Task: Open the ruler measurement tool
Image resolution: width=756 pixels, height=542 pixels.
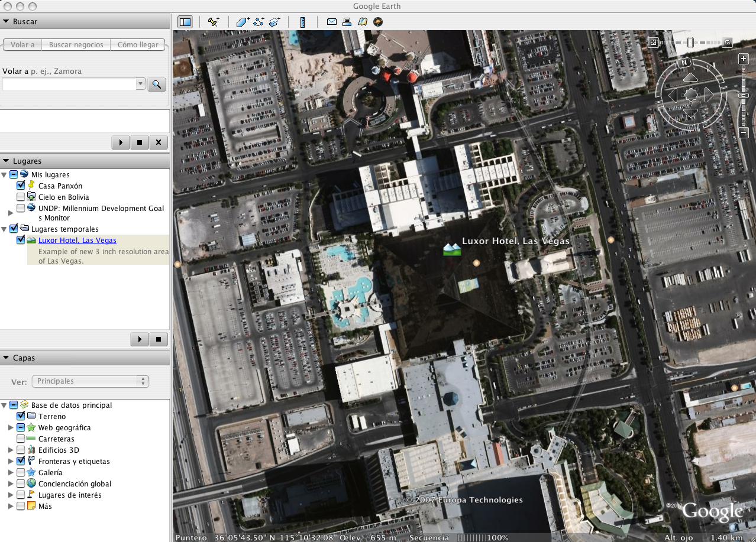Action: pyautogui.click(x=302, y=22)
